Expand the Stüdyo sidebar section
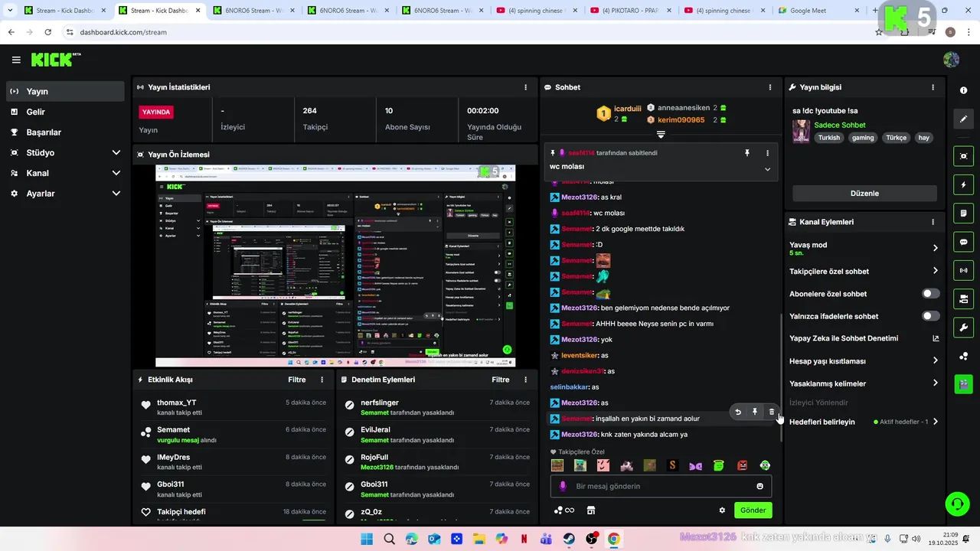Screen dimensions: 980x551 [x=116, y=152]
